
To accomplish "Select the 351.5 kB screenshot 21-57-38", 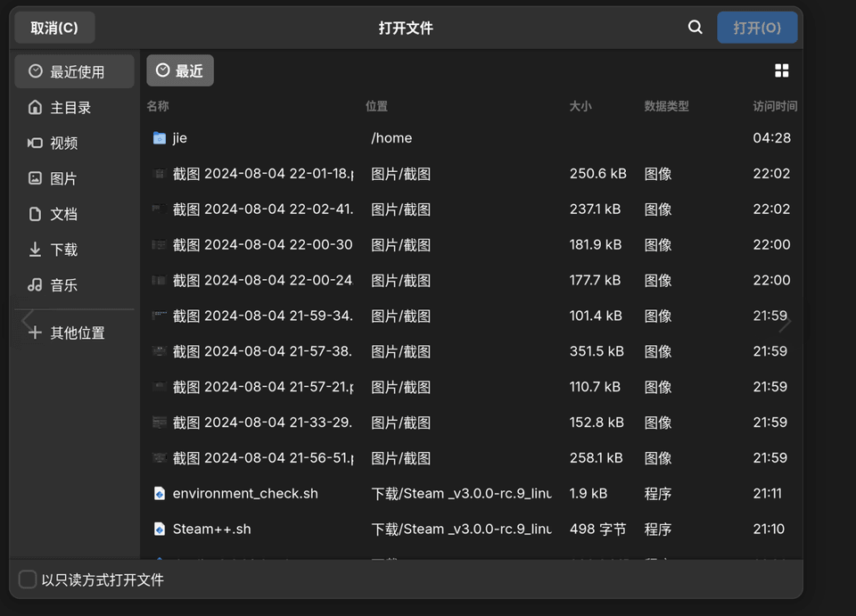I will (263, 351).
